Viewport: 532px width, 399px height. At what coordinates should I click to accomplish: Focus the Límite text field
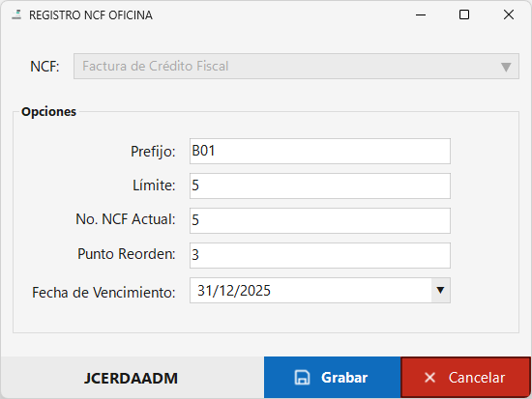[x=320, y=185]
